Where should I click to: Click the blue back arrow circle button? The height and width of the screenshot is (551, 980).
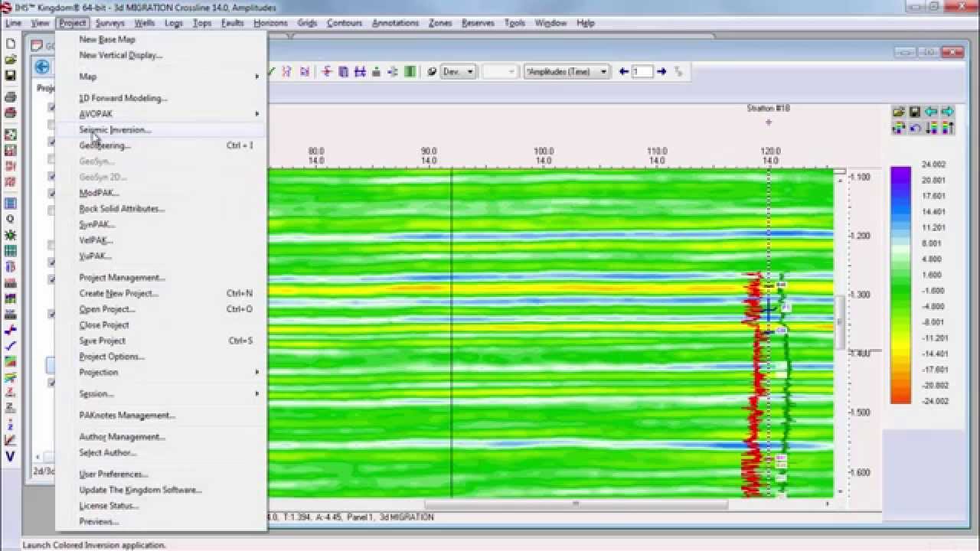pos(42,67)
